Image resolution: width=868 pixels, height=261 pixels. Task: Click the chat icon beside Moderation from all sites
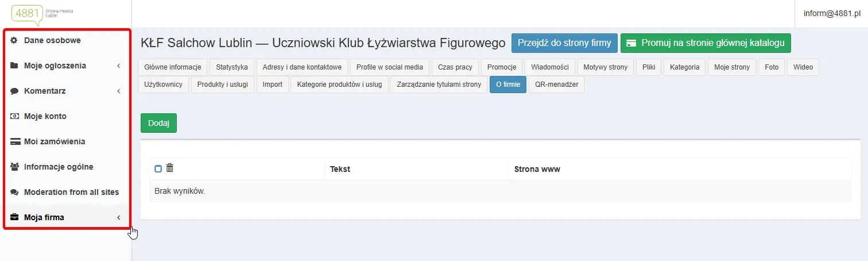click(x=15, y=192)
